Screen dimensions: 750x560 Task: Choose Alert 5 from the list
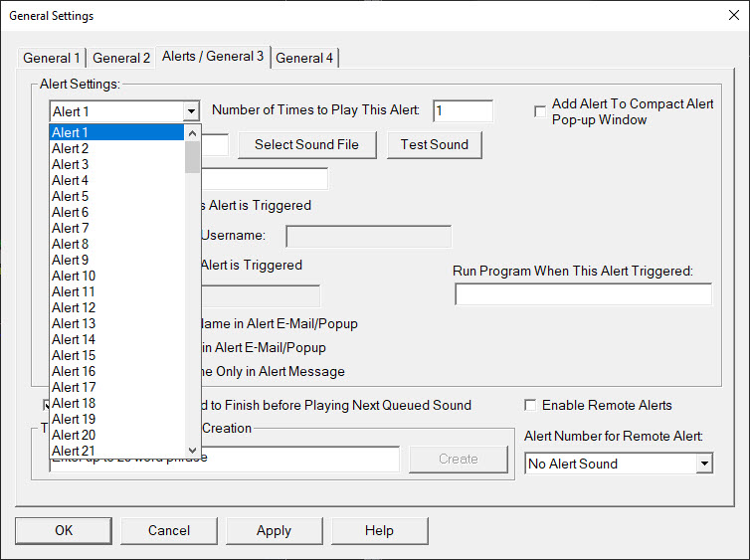click(x=116, y=196)
